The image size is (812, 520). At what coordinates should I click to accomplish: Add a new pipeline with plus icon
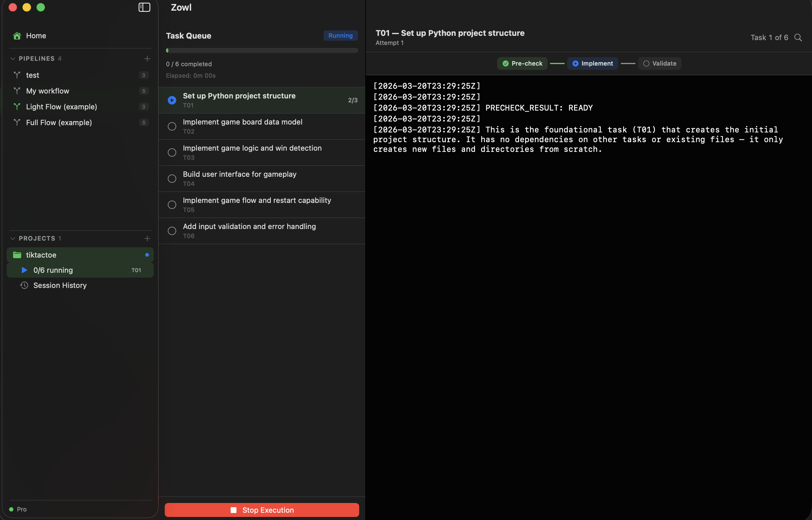147,59
